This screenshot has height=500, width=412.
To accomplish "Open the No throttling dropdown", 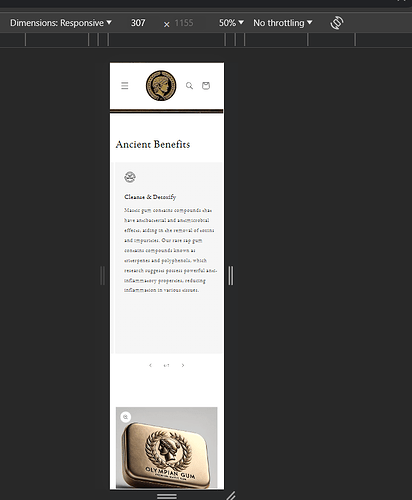I will pyautogui.click(x=283, y=23).
